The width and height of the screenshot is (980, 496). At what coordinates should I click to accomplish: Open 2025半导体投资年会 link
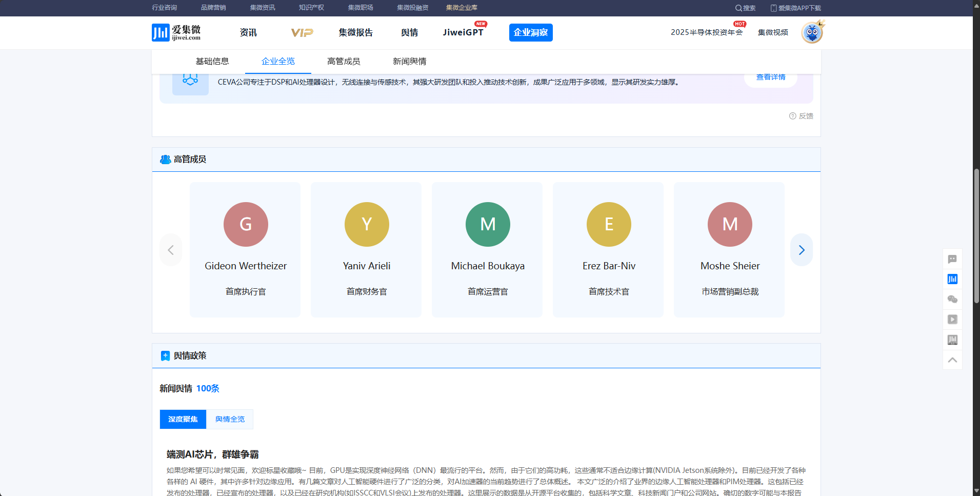point(707,32)
